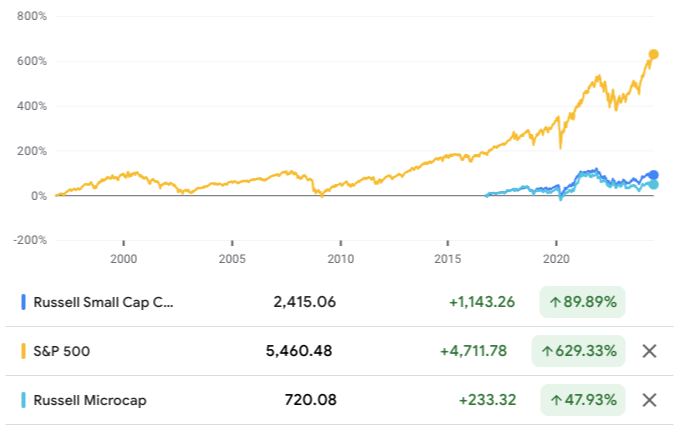Click the blue Russell Small Cap endpoint dot
Viewport: 684px width, 441px height.
[653, 175]
